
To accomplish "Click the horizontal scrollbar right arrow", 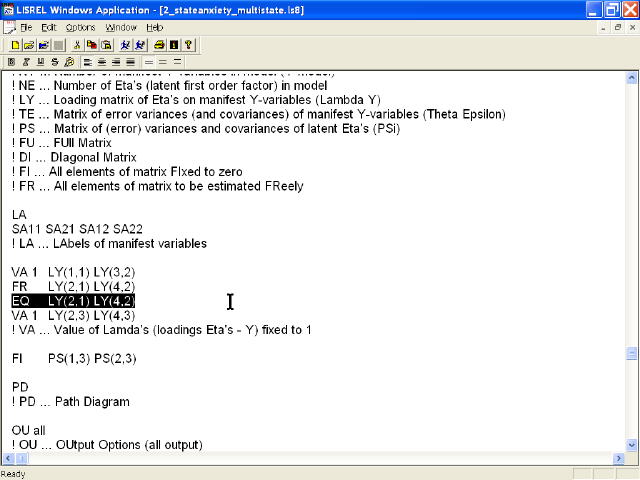I will coord(617,457).
